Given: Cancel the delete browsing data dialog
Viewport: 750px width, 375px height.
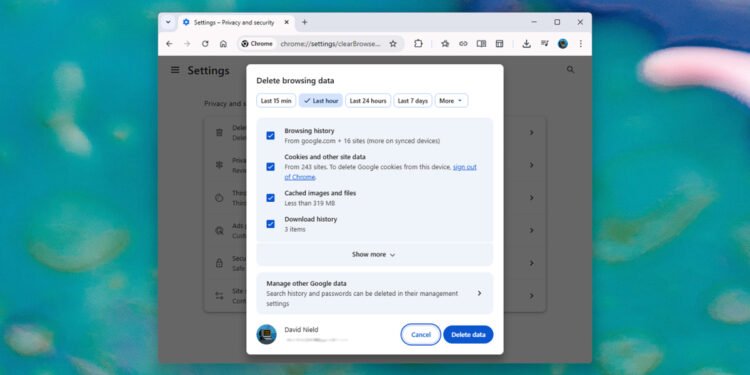Looking at the screenshot, I should [420, 335].
